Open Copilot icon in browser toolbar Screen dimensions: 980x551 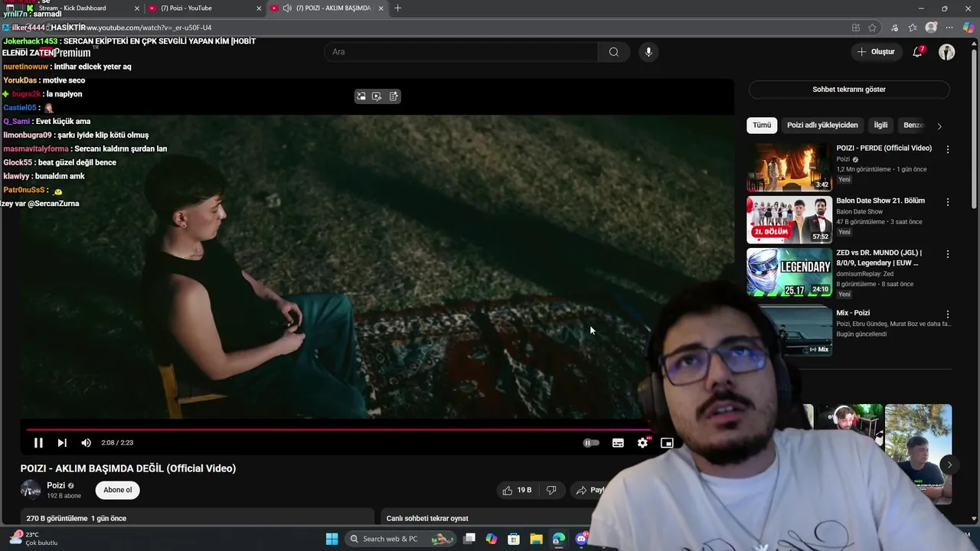coord(969,28)
